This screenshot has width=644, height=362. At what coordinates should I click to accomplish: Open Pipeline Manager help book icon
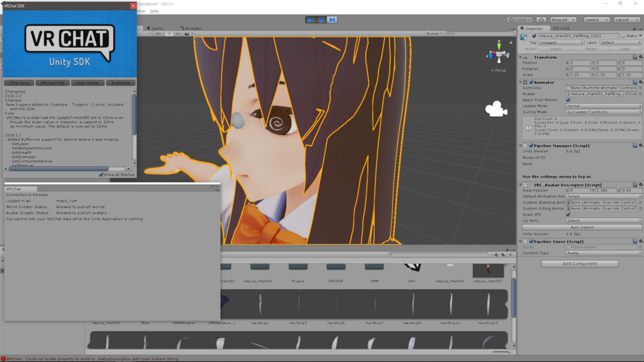635,145
